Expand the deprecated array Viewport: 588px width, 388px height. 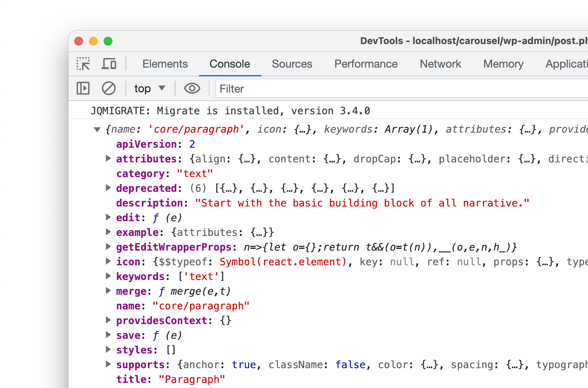tap(108, 188)
